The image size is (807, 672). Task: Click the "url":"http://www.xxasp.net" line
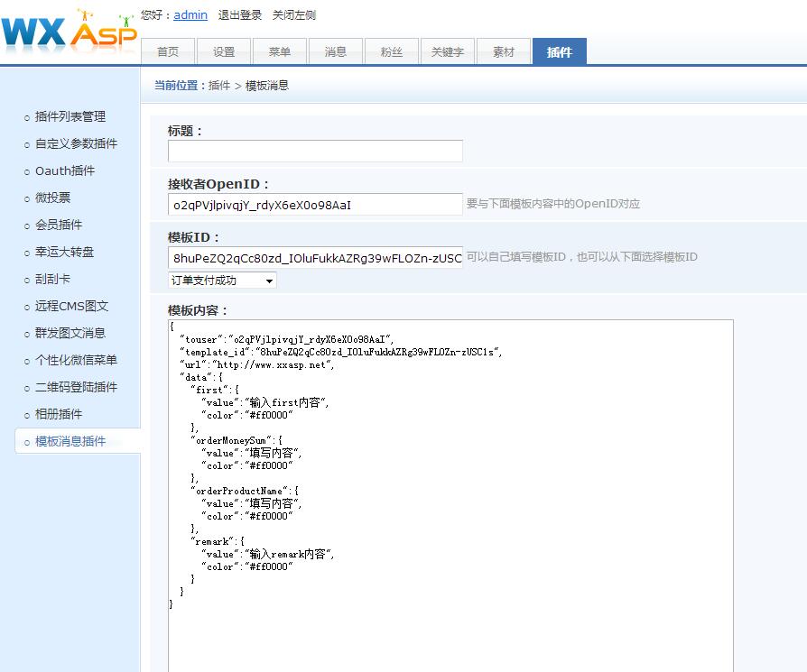(x=256, y=364)
